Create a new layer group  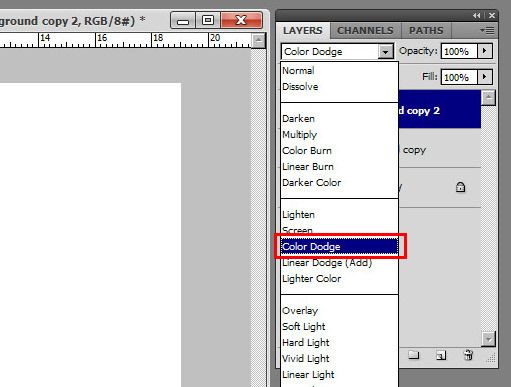414,355
